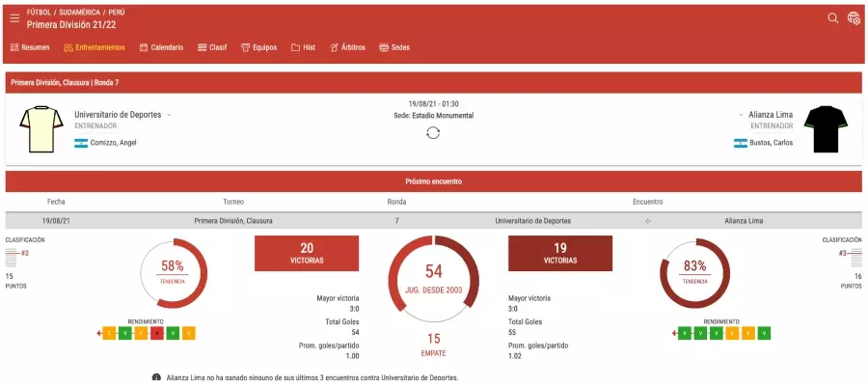Click the Prom. goles/partido value 1.02
Screen dimensions: 868x387
point(515,356)
